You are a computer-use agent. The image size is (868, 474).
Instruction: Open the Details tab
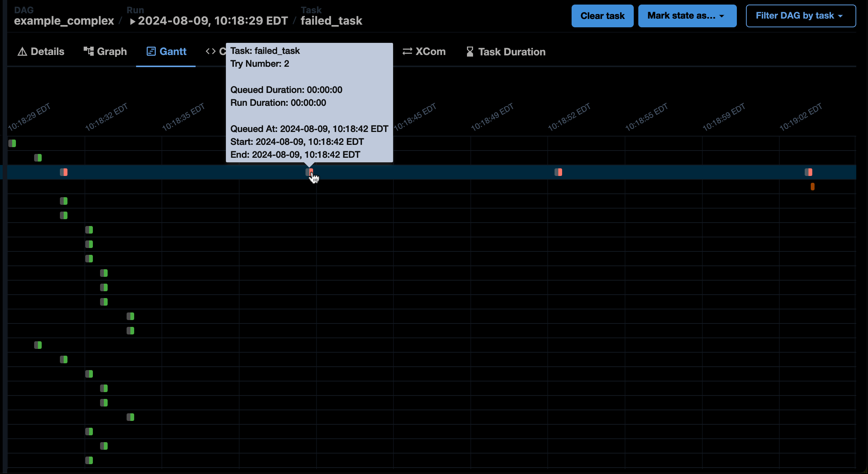(41, 52)
